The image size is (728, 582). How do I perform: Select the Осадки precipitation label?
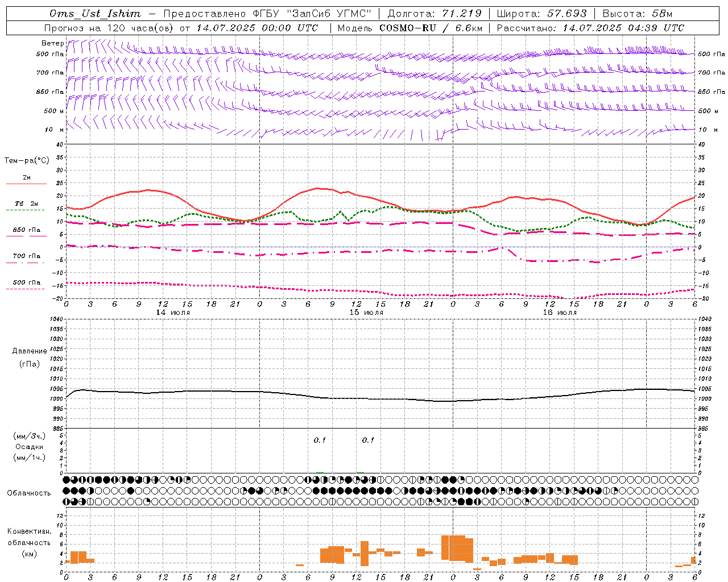click(30, 447)
